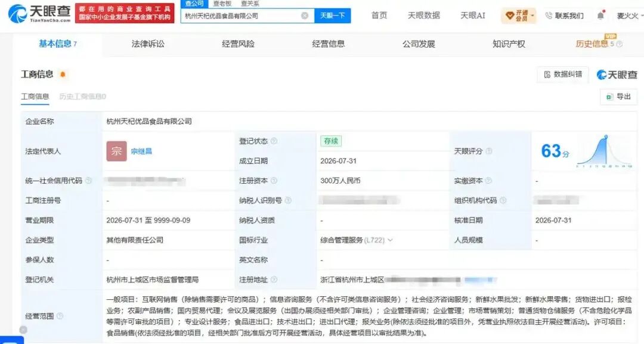Click the diamond VIP icon on 开通会员
The height and width of the screenshot is (344, 644).
tap(510, 16)
